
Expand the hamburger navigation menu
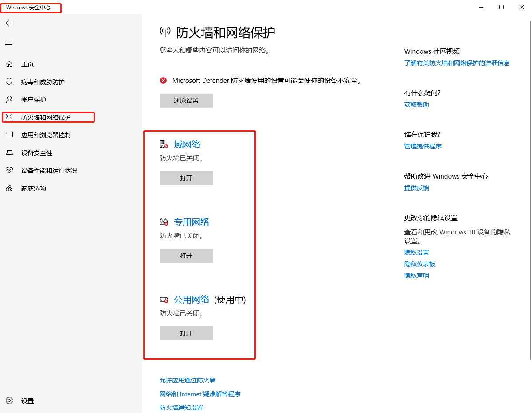pos(9,43)
